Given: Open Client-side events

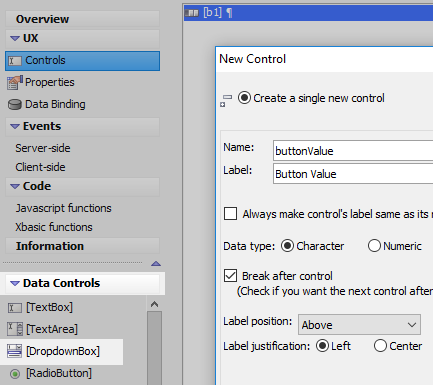Looking at the screenshot, I should point(40,167).
